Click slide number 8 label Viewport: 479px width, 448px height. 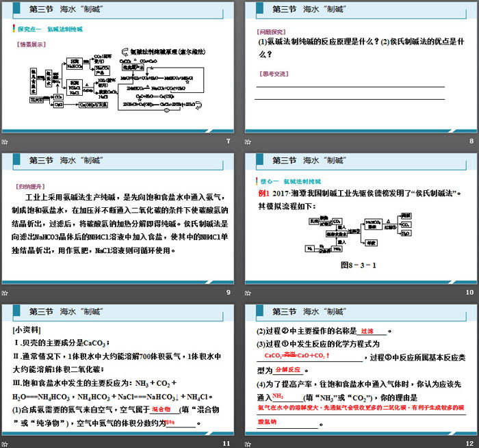point(471,141)
